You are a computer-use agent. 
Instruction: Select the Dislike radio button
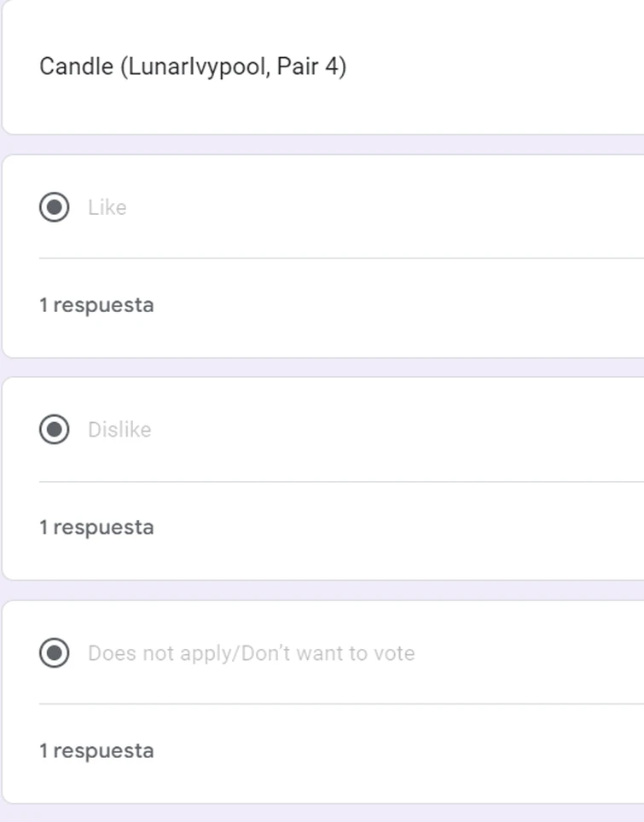[55, 430]
